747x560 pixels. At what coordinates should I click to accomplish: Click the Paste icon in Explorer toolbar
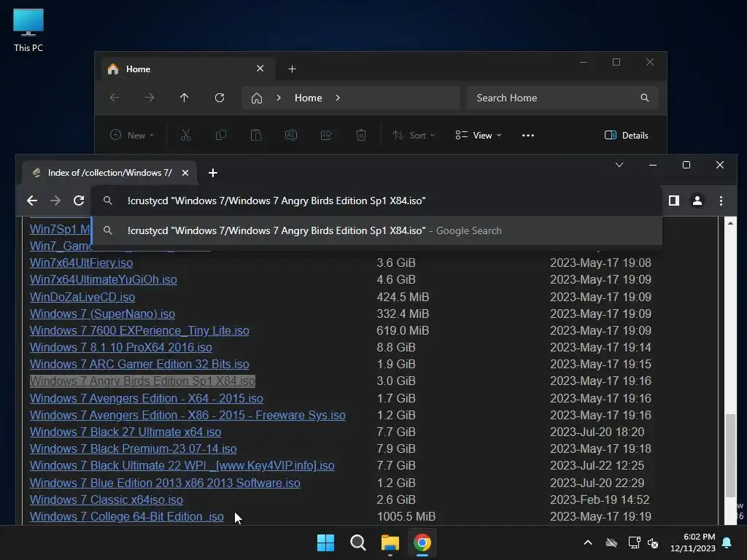point(256,135)
